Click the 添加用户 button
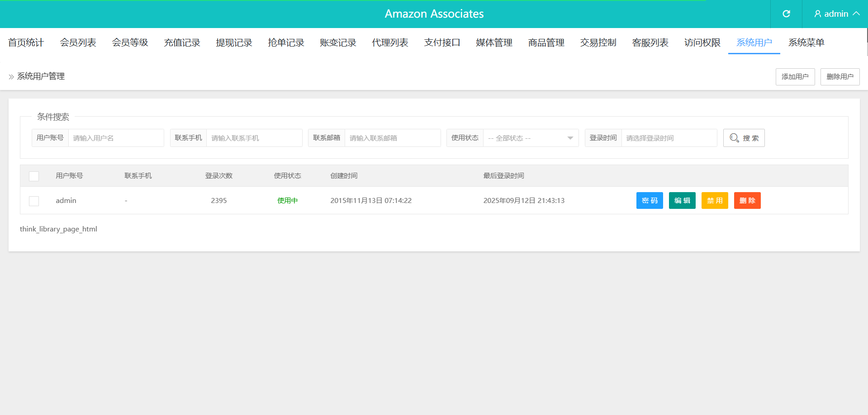This screenshot has width=868, height=415. [x=795, y=77]
